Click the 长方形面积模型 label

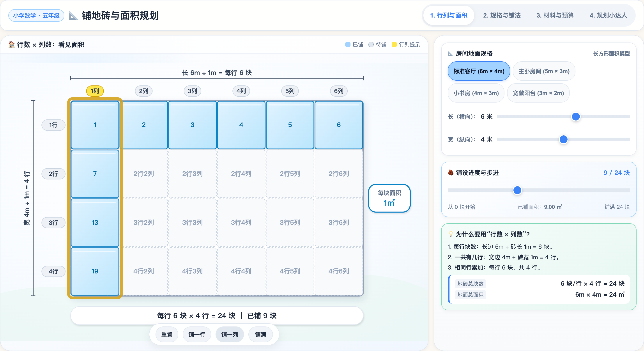pyautogui.click(x=612, y=53)
